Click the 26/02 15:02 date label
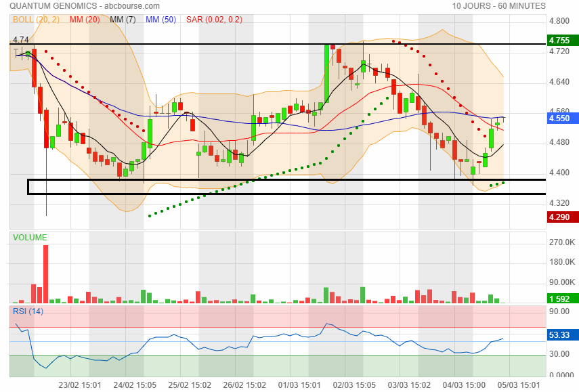The height and width of the screenshot is (392, 579). [x=244, y=385]
